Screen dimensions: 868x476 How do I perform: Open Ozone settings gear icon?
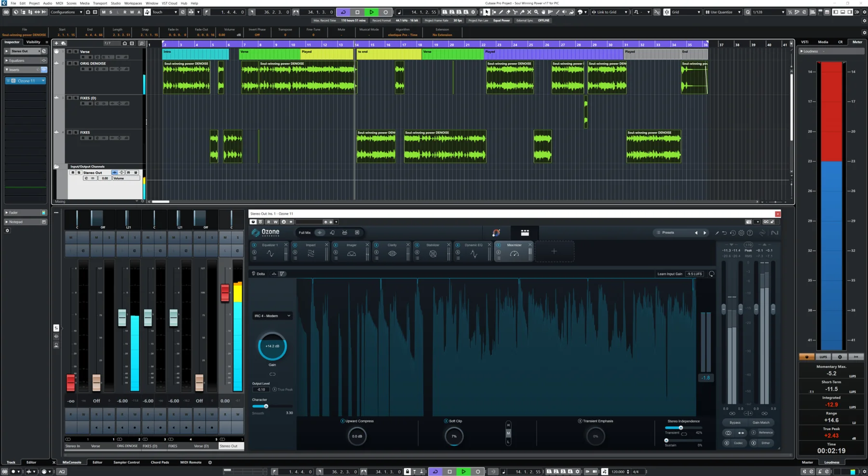tap(741, 233)
